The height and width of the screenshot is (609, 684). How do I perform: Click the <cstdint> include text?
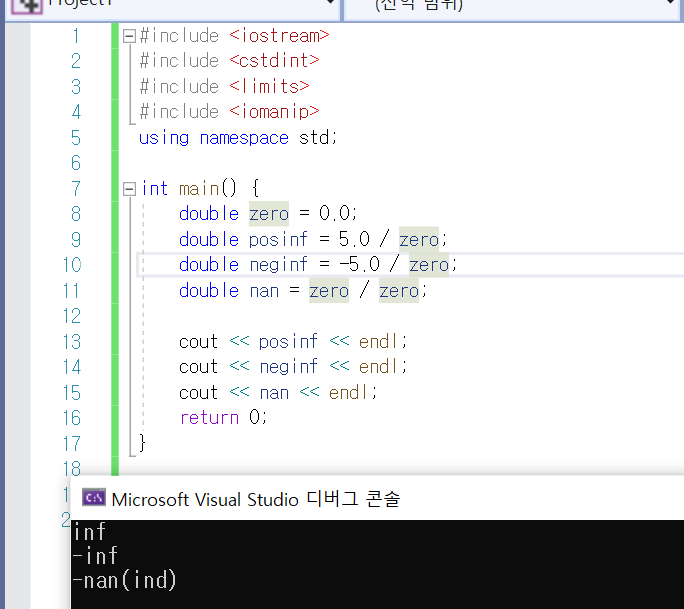tap(274, 61)
